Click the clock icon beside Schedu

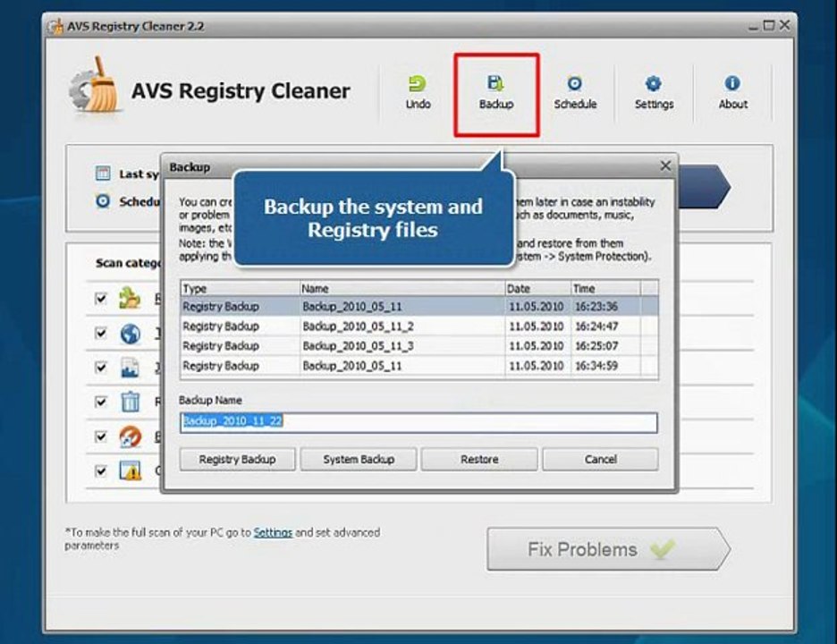point(103,201)
